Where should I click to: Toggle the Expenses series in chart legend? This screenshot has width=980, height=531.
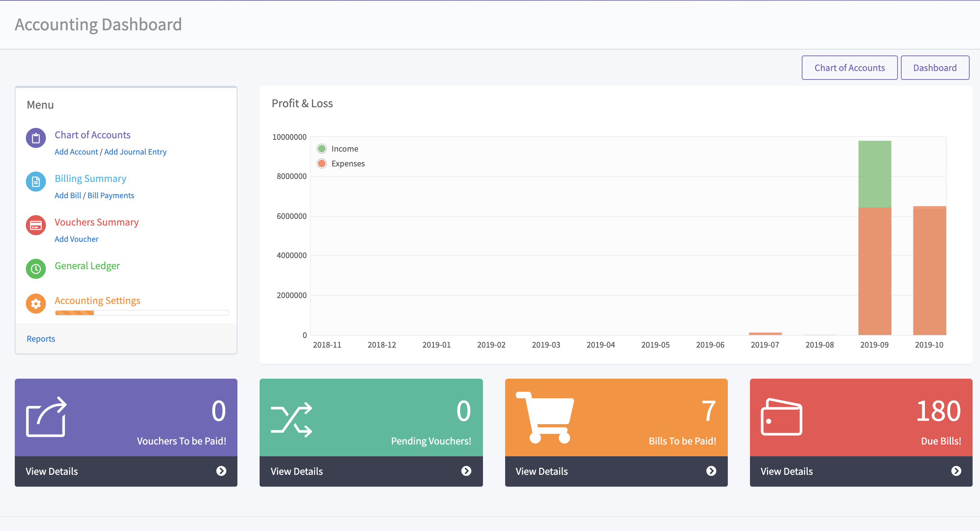click(x=341, y=163)
